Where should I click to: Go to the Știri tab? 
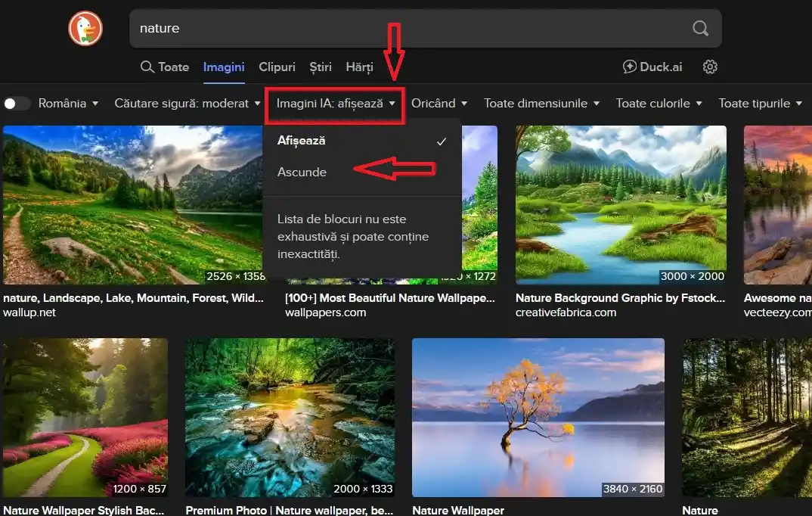pyautogui.click(x=321, y=67)
